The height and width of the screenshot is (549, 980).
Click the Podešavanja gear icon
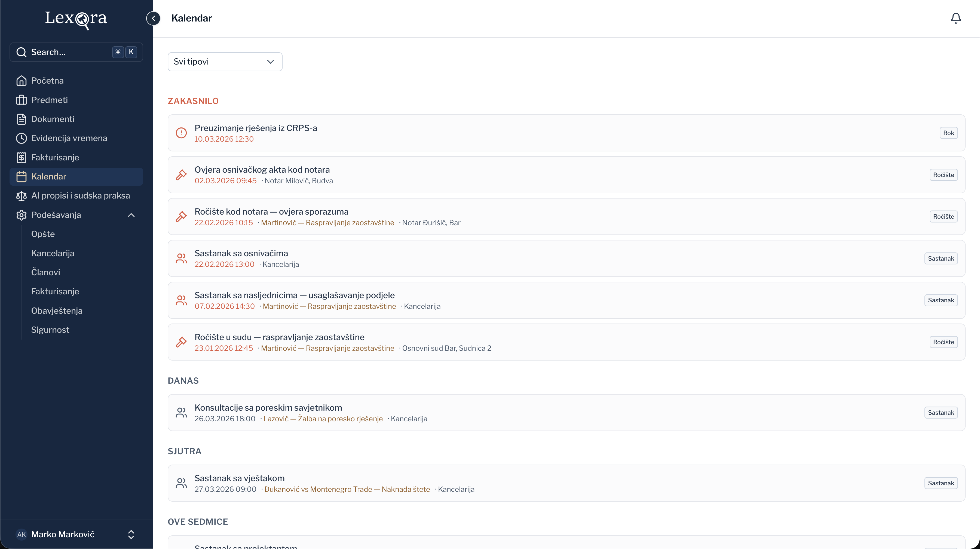21,215
